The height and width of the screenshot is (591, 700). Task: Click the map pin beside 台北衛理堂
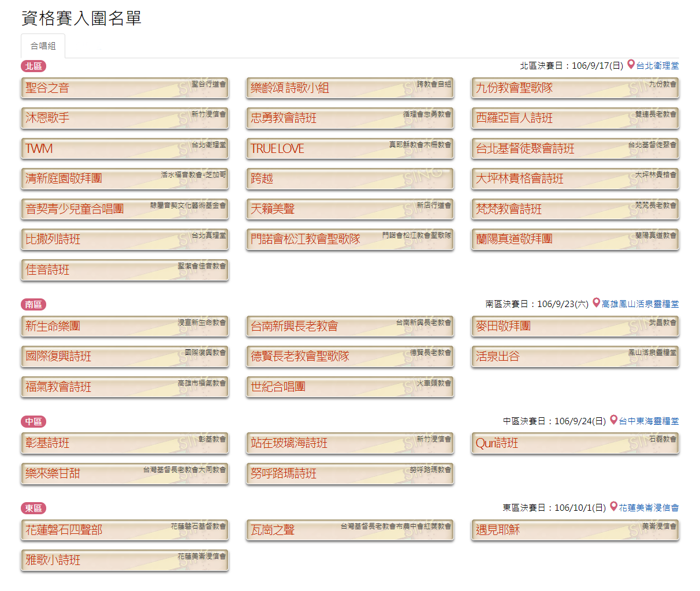pyautogui.click(x=631, y=65)
